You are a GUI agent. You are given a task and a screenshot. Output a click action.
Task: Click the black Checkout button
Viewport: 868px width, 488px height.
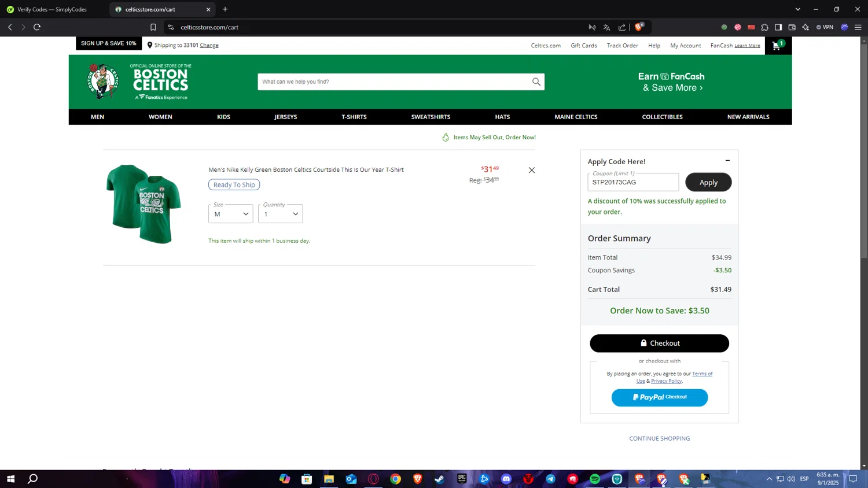pyautogui.click(x=659, y=343)
